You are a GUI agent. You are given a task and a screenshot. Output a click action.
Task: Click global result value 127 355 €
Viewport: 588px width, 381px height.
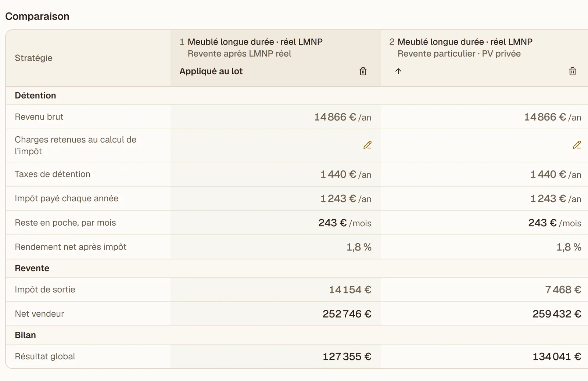click(347, 356)
